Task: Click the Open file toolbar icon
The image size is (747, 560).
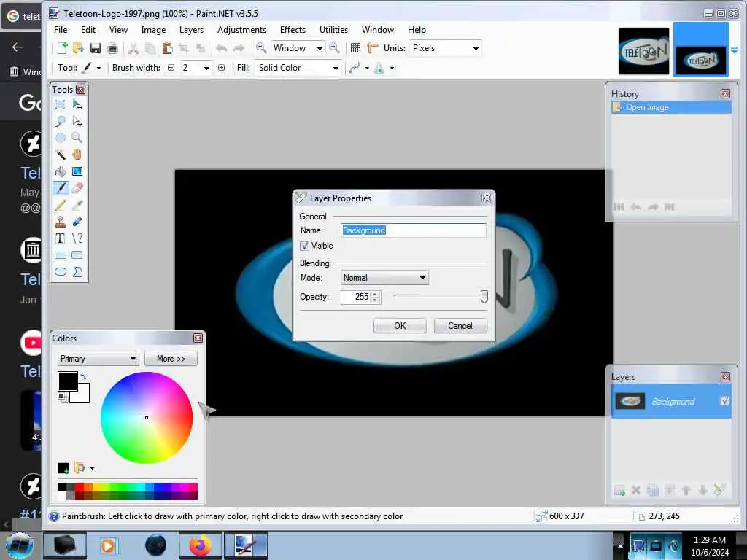Action: [78, 48]
